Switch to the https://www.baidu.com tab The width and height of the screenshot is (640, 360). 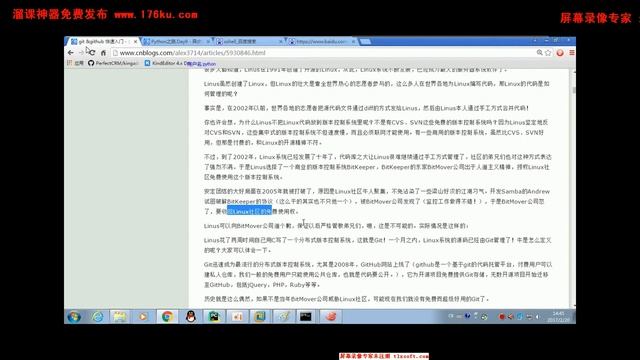coord(321,42)
